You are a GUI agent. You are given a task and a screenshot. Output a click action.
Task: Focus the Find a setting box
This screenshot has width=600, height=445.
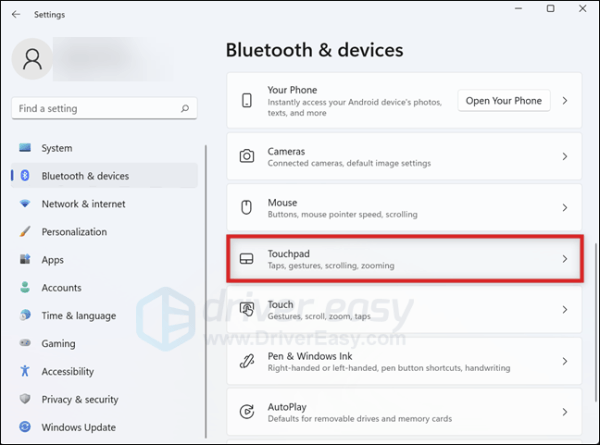coord(104,108)
